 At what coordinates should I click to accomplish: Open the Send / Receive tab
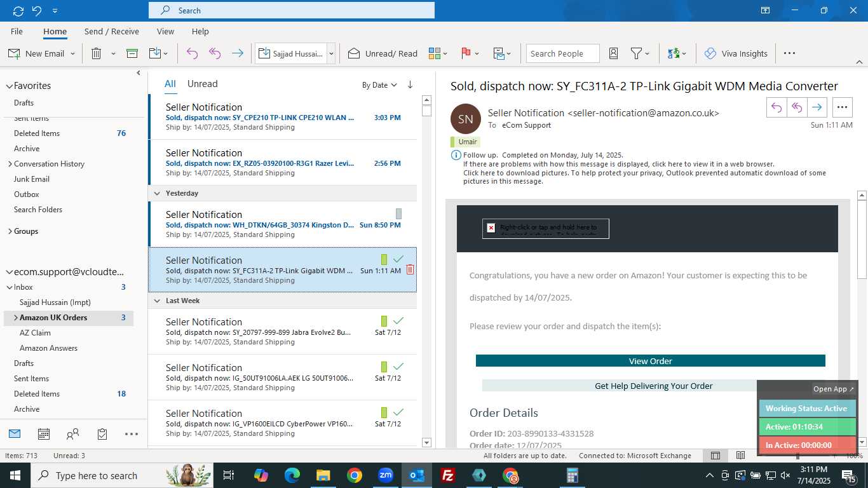111,31
